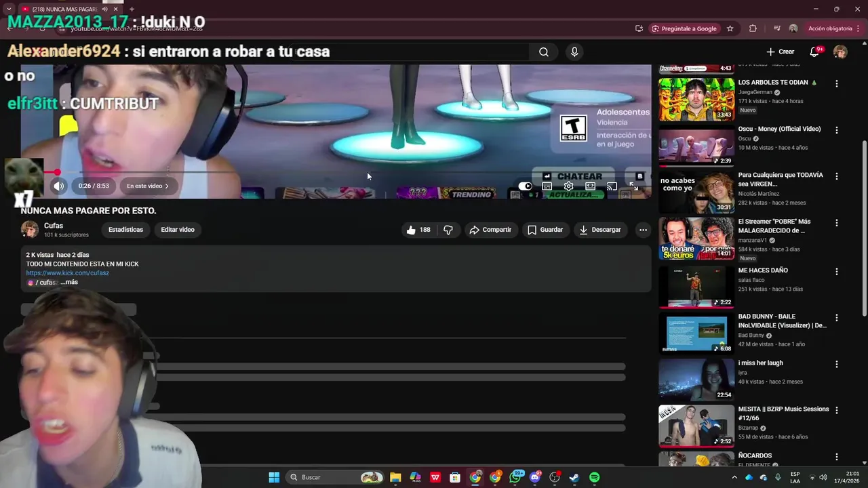Open cast and media control icon in Chrome

click(776, 28)
